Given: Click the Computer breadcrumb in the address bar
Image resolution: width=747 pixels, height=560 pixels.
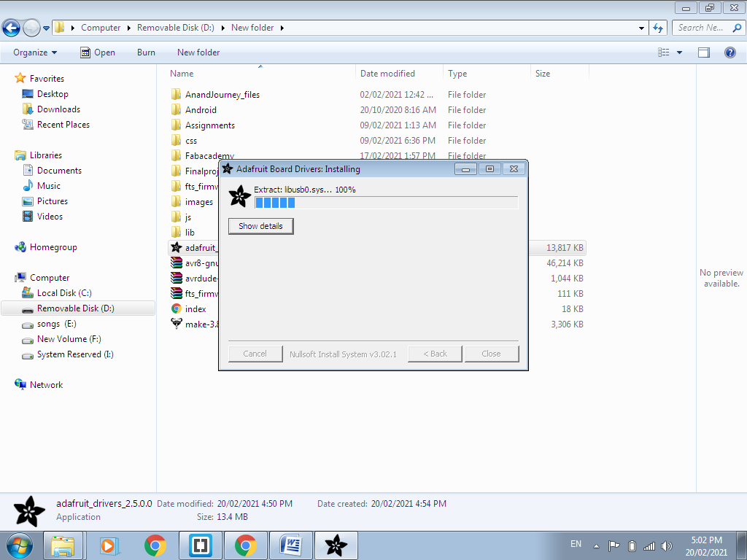Looking at the screenshot, I should (101, 28).
